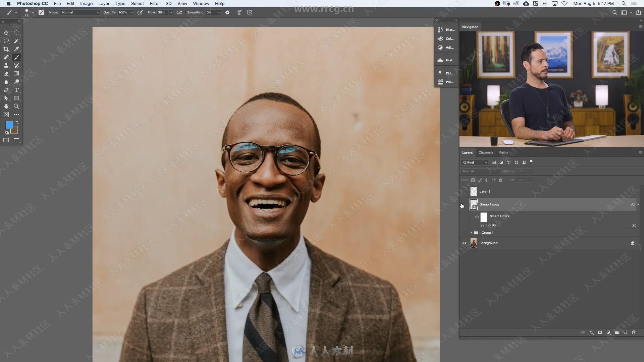Open layer filter Kind dropdown
Viewport: 644px width, 362px height.
pos(475,163)
